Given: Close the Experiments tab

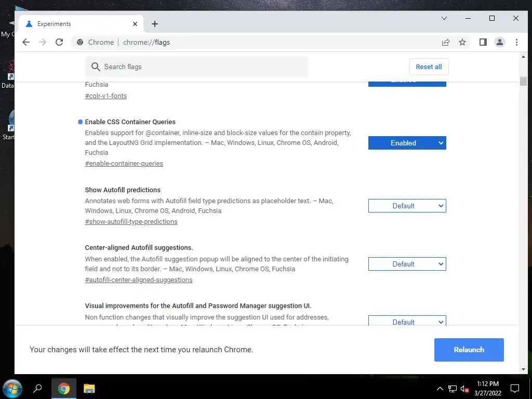Looking at the screenshot, I should [x=135, y=24].
